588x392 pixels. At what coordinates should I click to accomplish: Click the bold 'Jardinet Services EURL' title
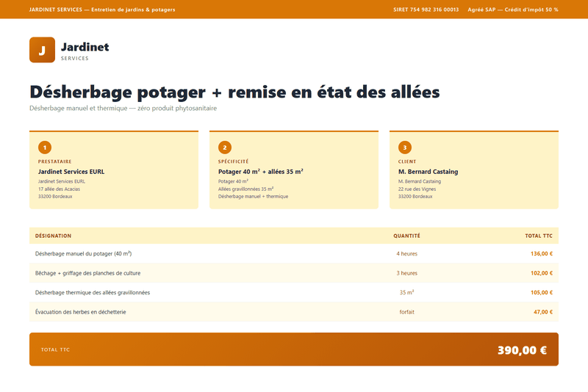tap(71, 172)
